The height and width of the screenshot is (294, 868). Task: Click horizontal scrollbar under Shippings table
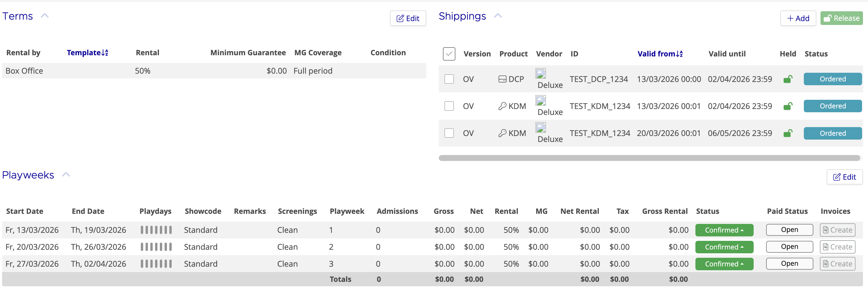point(649,158)
